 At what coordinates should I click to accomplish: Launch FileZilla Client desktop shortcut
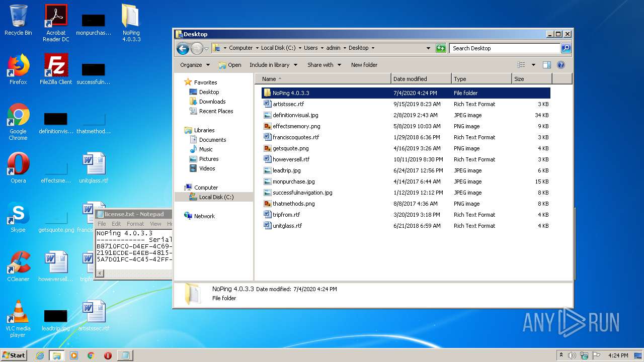[56, 69]
